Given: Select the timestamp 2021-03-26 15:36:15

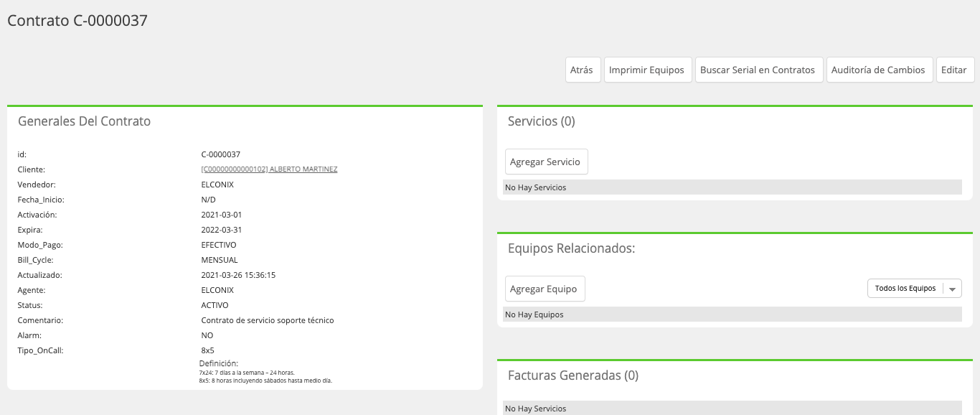Looking at the screenshot, I should [239, 275].
